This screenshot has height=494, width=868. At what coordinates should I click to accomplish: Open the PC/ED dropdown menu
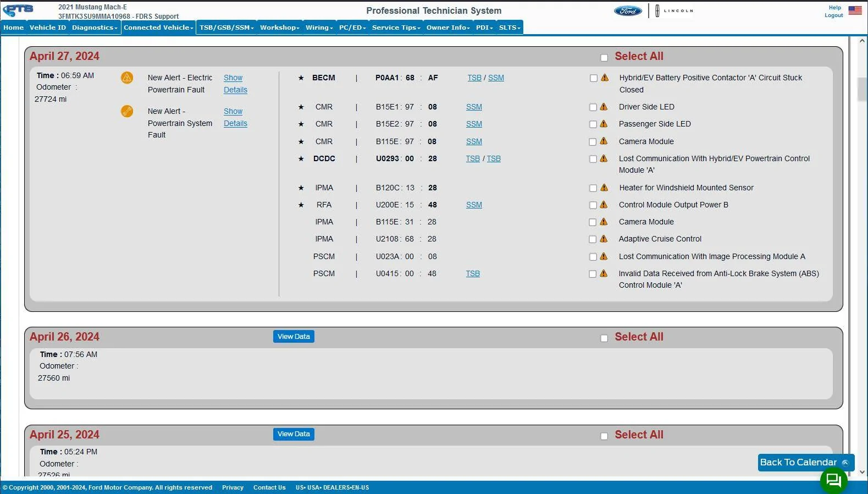tap(352, 28)
